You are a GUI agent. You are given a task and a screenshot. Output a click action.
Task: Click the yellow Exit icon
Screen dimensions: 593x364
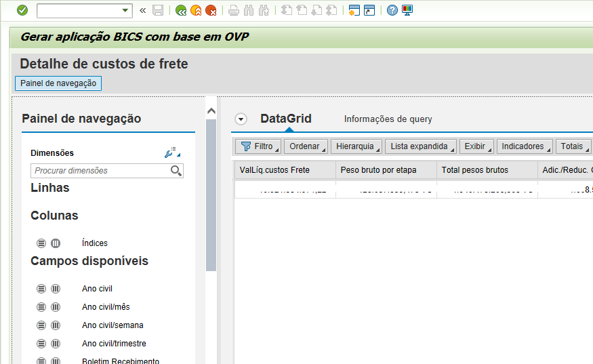coord(196,10)
